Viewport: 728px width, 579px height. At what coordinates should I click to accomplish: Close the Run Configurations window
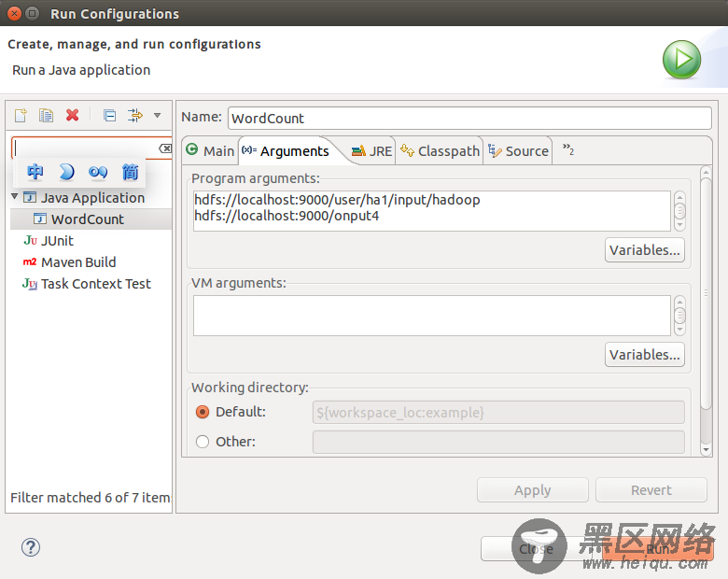point(14,13)
